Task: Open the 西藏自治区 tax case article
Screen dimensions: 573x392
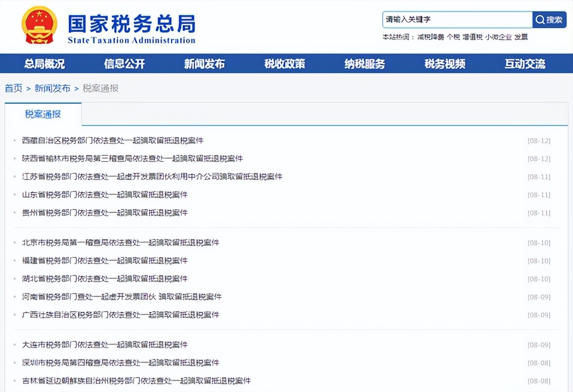Action: pyautogui.click(x=113, y=141)
